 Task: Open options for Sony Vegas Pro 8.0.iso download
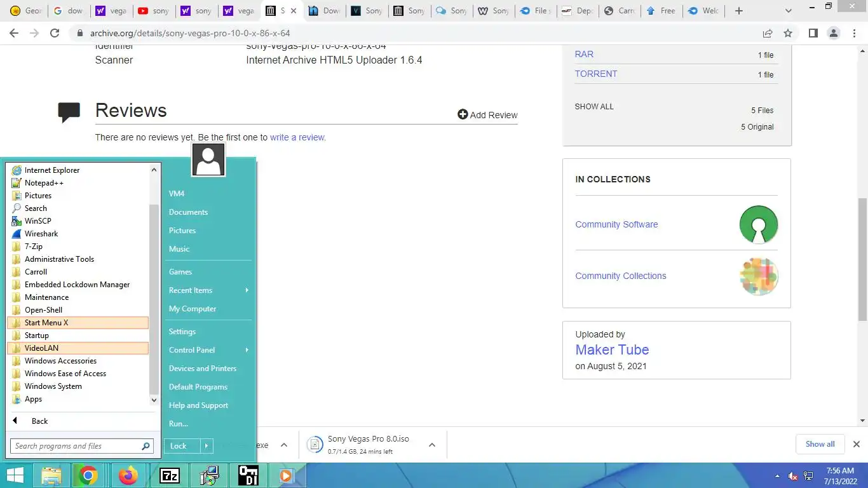pos(432,445)
